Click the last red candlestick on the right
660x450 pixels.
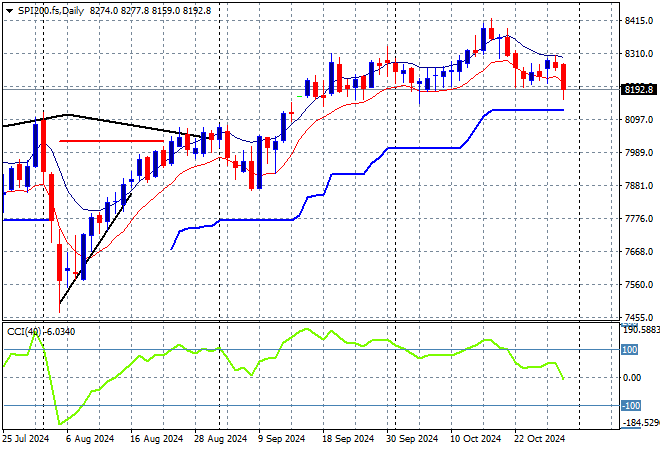[564, 76]
